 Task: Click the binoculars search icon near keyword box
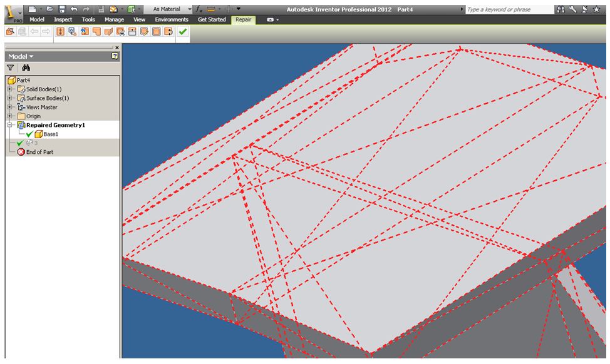point(561,9)
